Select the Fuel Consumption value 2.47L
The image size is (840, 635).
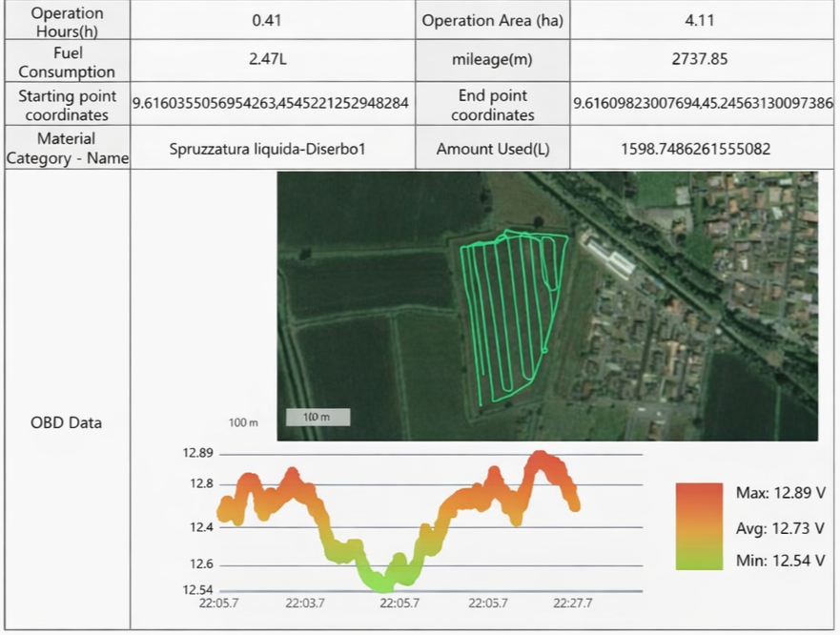pos(272,59)
